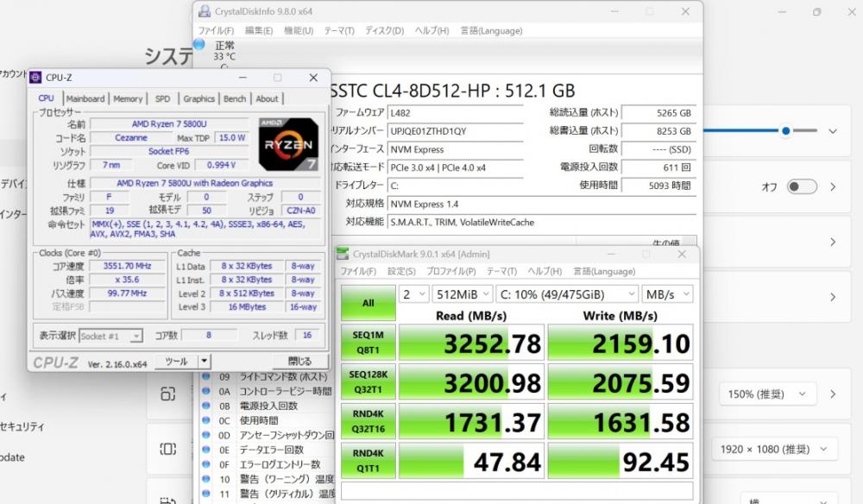863x504 pixels.
Task: Click the SEQ1M read result 3252.78
Action: 471,343
